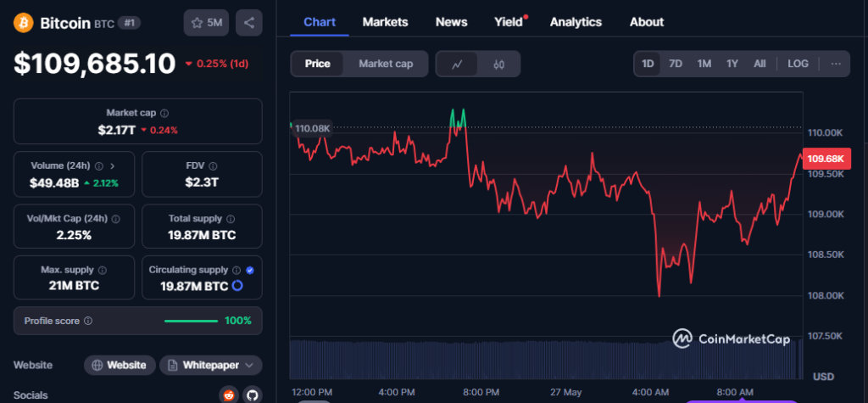This screenshot has width=868, height=403.
Task: Open the News tab
Action: 451,22
